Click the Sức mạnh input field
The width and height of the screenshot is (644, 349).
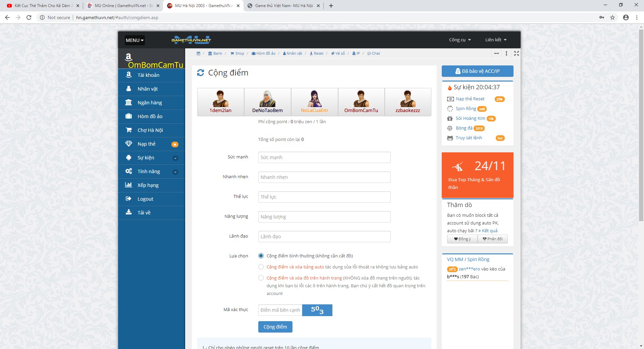324,157
